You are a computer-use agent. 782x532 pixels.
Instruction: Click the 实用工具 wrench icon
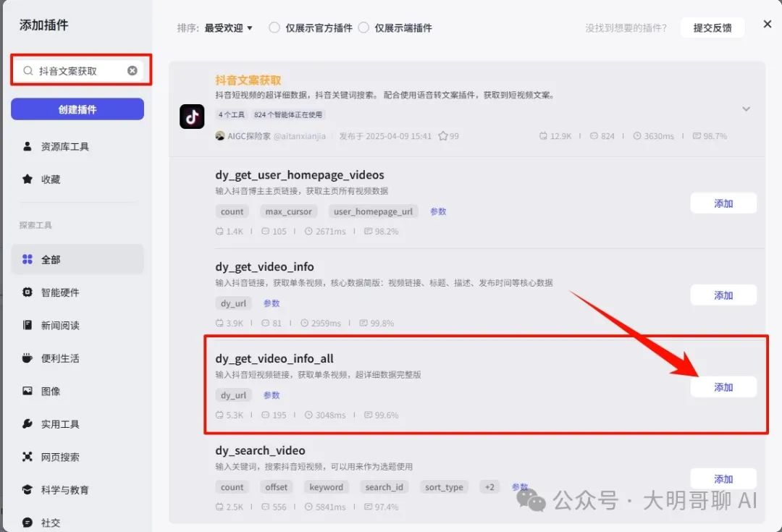(x=28, y=424)
